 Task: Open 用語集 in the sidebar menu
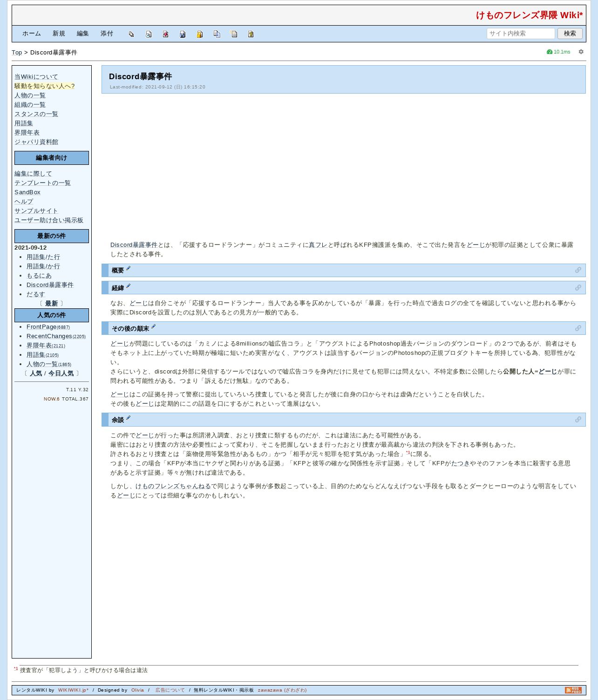(24, 123)
